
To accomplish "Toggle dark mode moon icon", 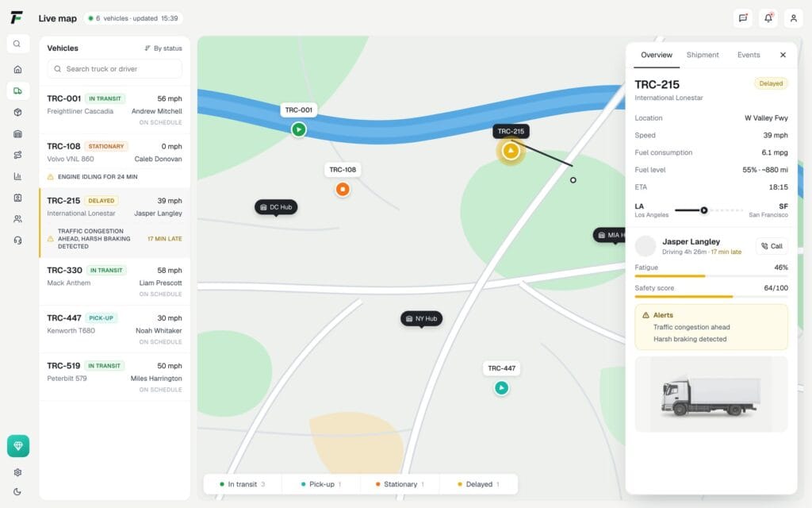I will (x=17, y=492).
